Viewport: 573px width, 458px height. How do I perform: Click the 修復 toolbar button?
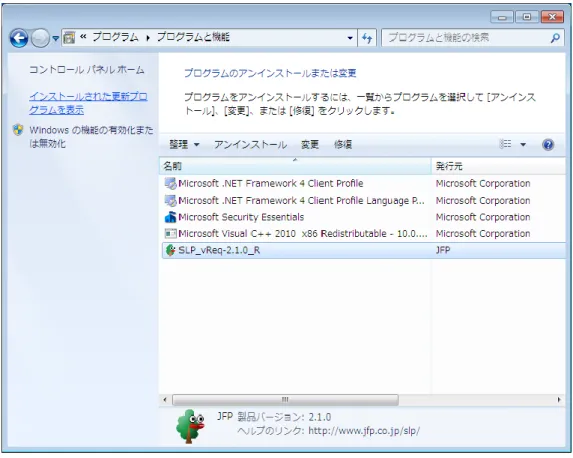coord(343,144)
